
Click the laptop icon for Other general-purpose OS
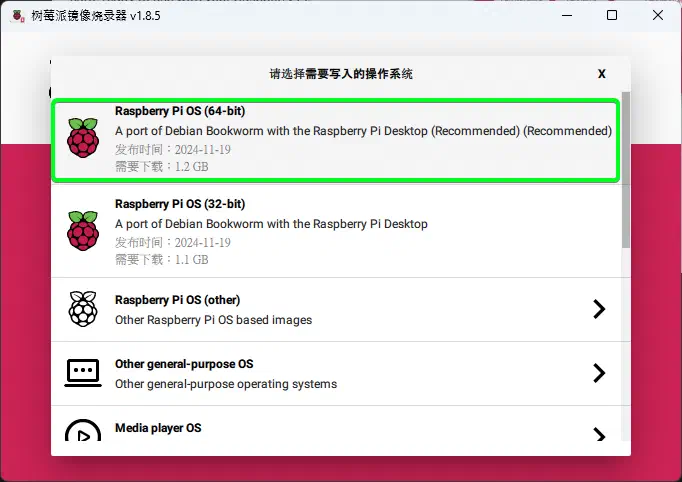pyautogui.click(x=83, y=373)
